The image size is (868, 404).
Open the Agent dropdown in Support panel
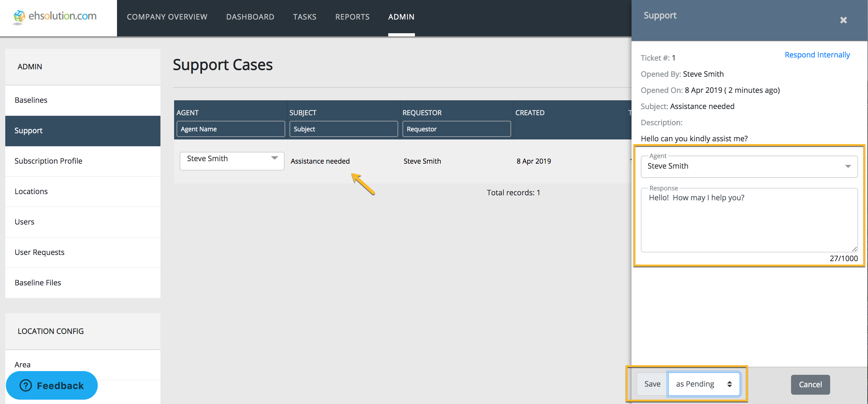point(749,166)
